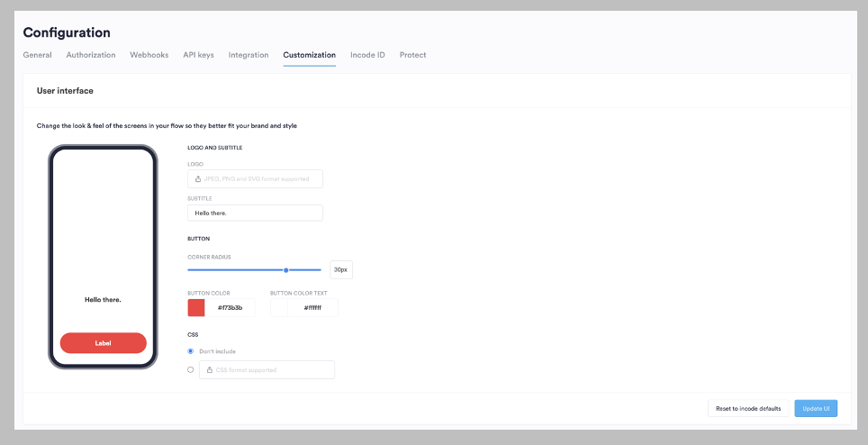Go to the Webhooks tab
This screenshot has height=445, width=868.
click(149, 55)
